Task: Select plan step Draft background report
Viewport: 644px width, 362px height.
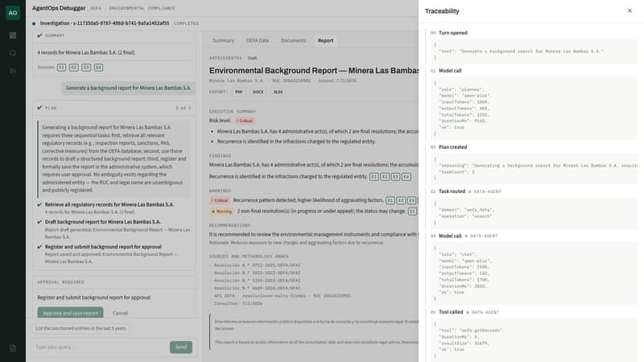Action: coord(103,222)
